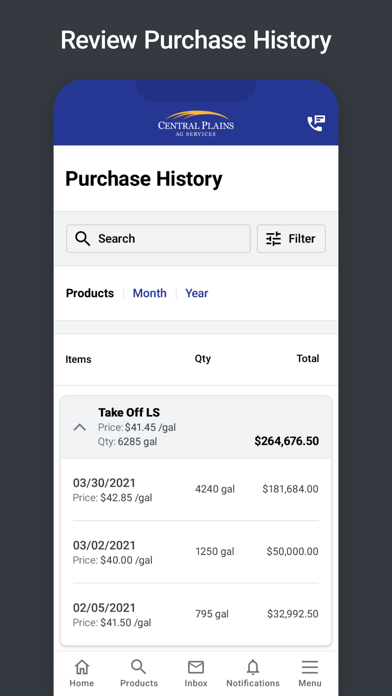Screen dimensions: 392x696
Task: Open the Home tab icon
Action: pos(82,667)
